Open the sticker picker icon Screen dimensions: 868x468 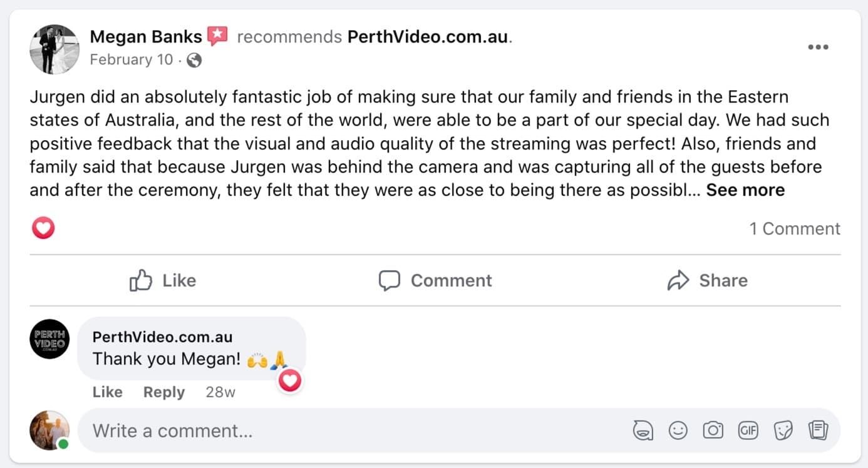click(x=783, y=430)
